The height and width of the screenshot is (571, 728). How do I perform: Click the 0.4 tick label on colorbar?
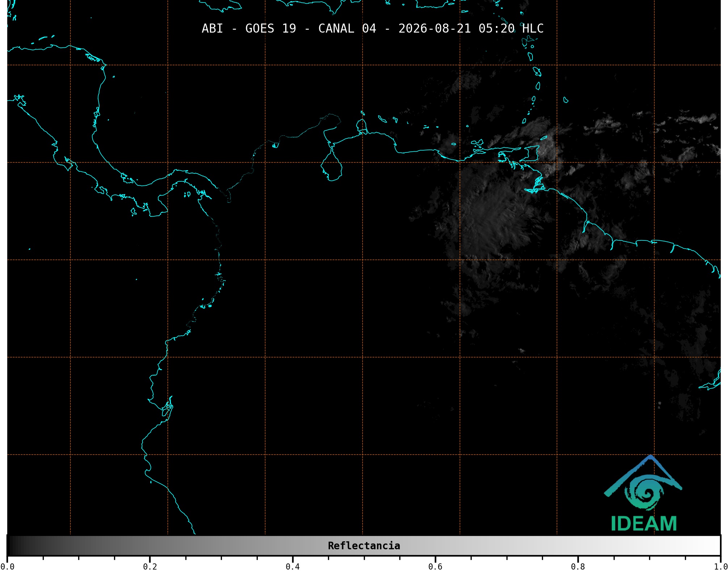coord(293,566)
